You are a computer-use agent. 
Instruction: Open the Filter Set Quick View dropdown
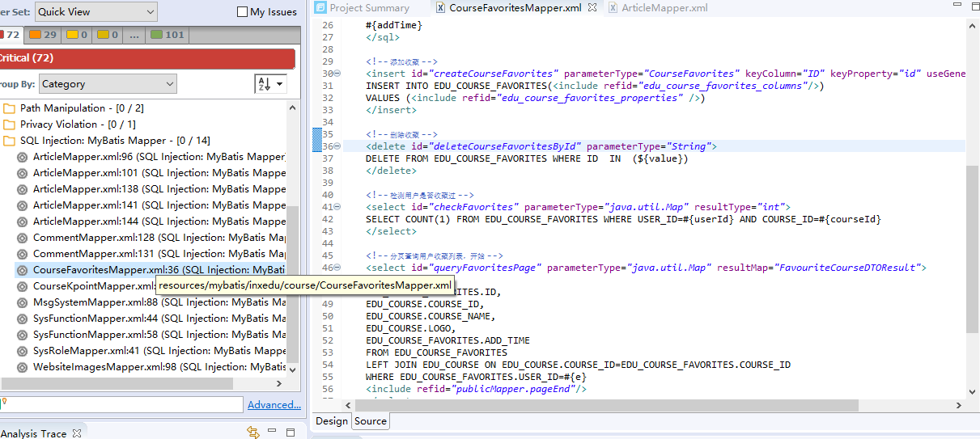pyautogui.click(x=96, y=11)
